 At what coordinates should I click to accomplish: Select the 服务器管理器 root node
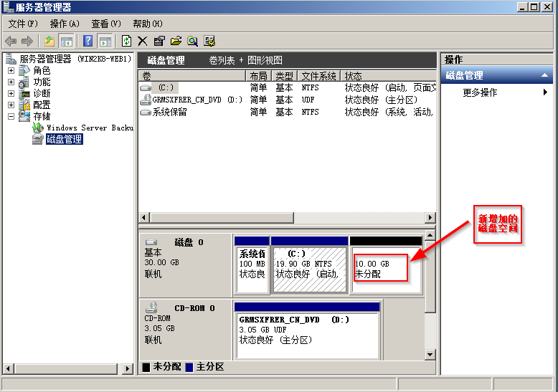click(x=75, y=59)
